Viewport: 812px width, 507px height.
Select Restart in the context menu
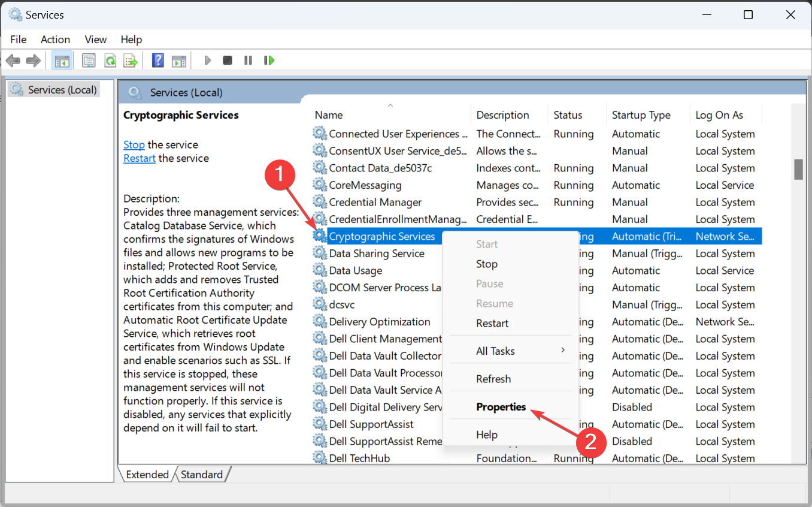pyautogui.click(x=492, y=323)
